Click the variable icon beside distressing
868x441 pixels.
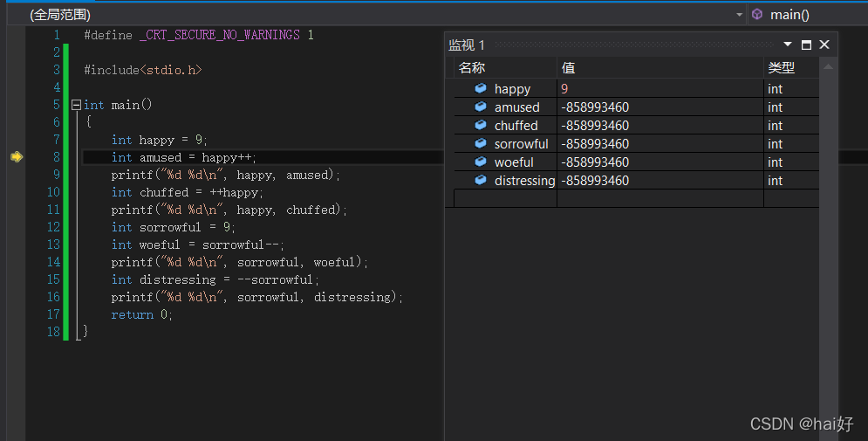[x=481, y=180]
